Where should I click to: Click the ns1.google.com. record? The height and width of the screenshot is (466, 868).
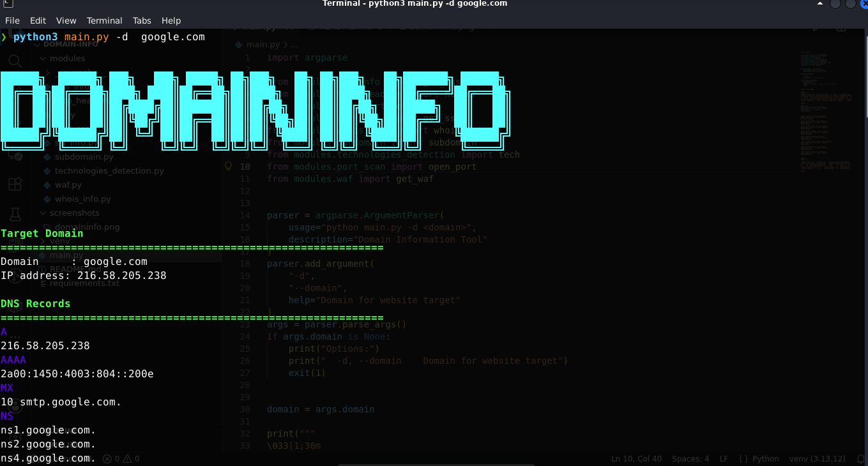(x=49, y=430)
